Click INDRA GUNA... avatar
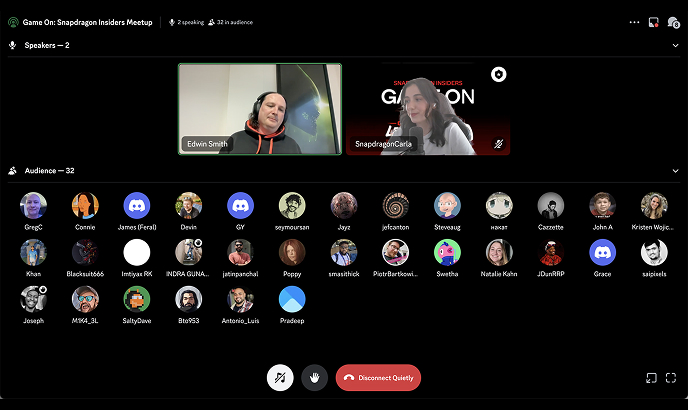Screen dimensions: 688x410 [189, 252]
